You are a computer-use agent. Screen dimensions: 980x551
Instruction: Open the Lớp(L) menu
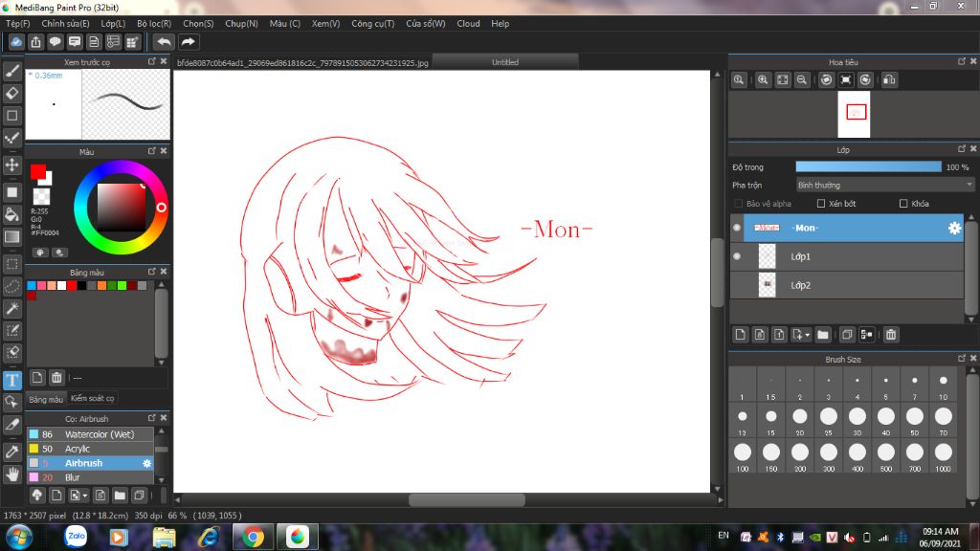tap(113, 23)
